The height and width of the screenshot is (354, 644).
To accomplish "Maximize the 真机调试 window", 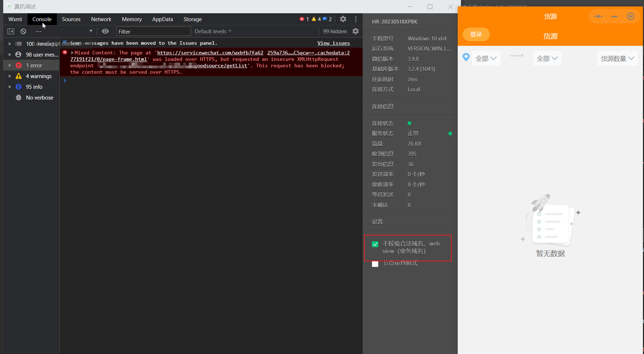I will 430,6.
